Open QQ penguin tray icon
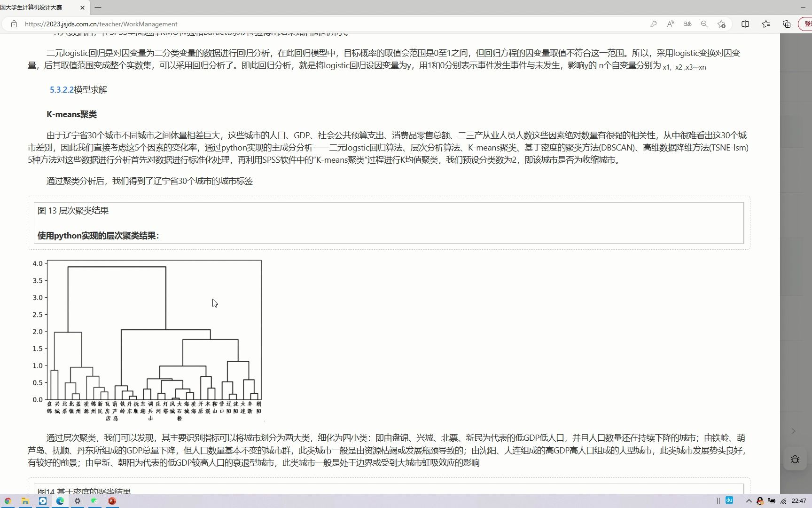Image resolution: width=812 pixels, height=508 pixels. pyautogui.click(x=760, y=501)
